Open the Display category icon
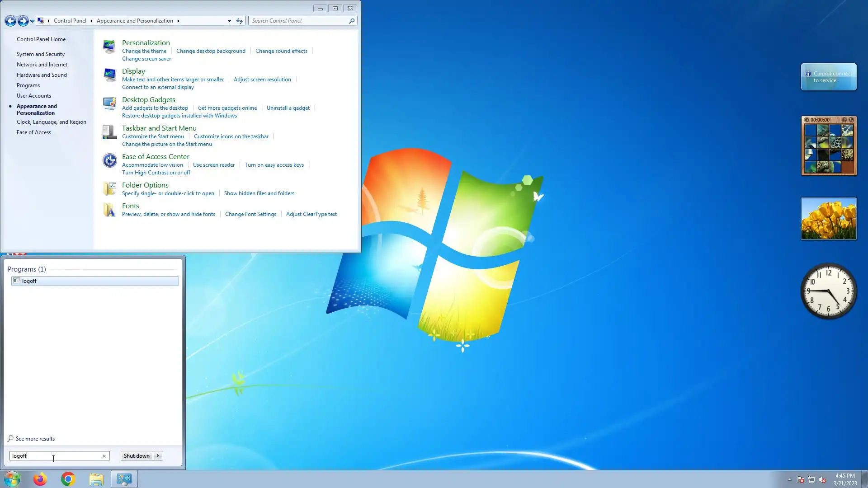This screenshot has height=488, width=868. 109,75
